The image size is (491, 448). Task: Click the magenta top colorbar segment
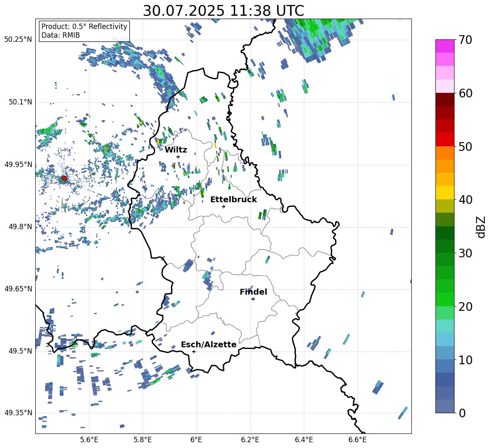point(445,46)
